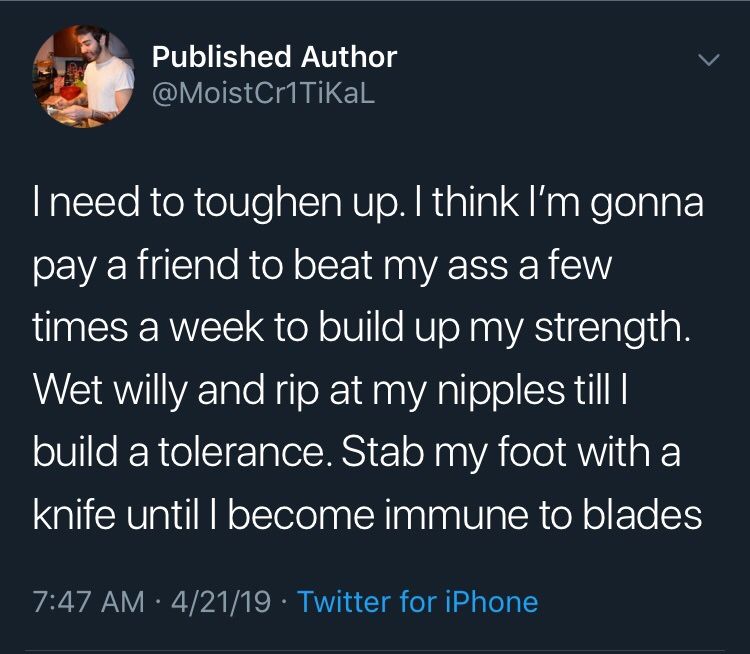This screenshot has height=654, width=750.
Task: Select the word 'Twitter' in the footer link
Action: point(344,601)
